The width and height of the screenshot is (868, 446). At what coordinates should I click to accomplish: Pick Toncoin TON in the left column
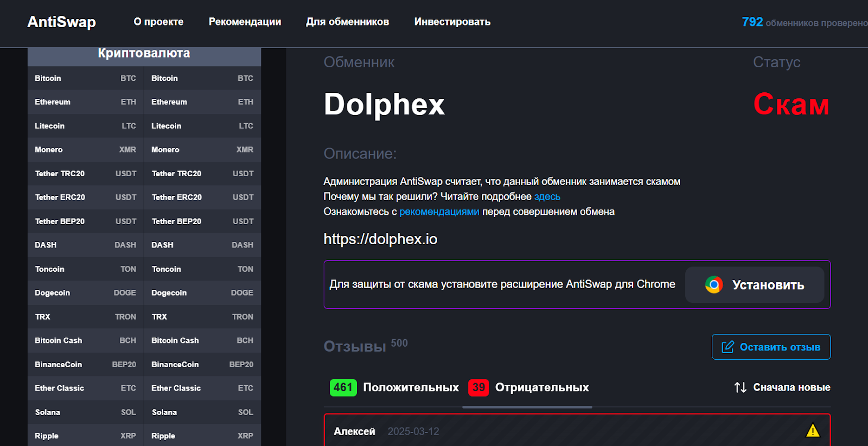[x=85, y=269]
